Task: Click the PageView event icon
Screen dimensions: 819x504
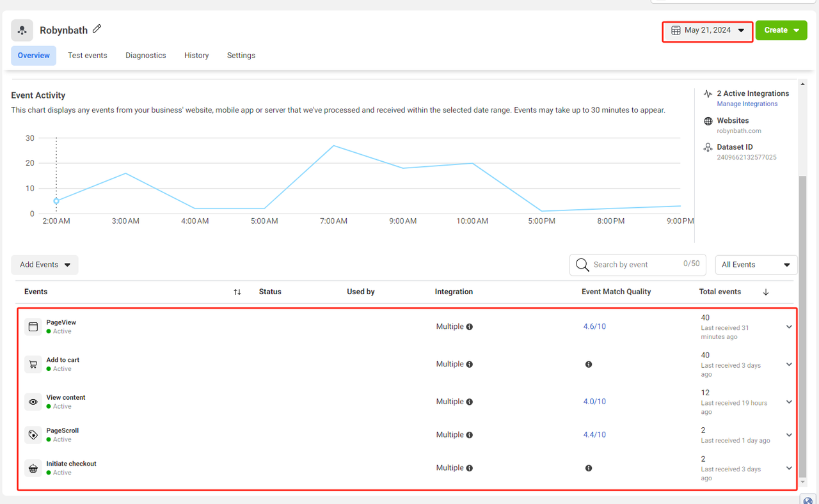Action: [33, 327]
